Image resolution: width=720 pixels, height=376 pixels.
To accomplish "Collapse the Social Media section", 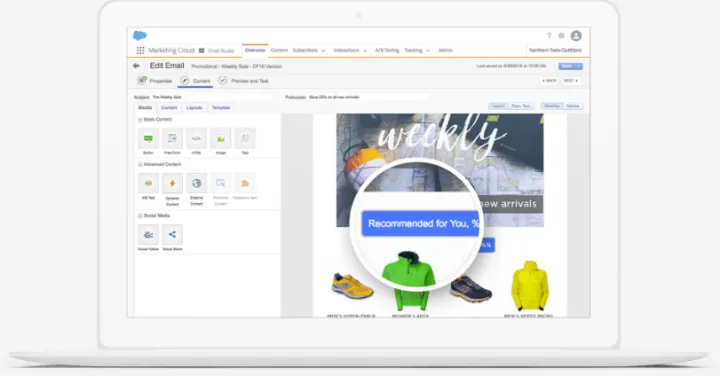I will pos(140,216).
